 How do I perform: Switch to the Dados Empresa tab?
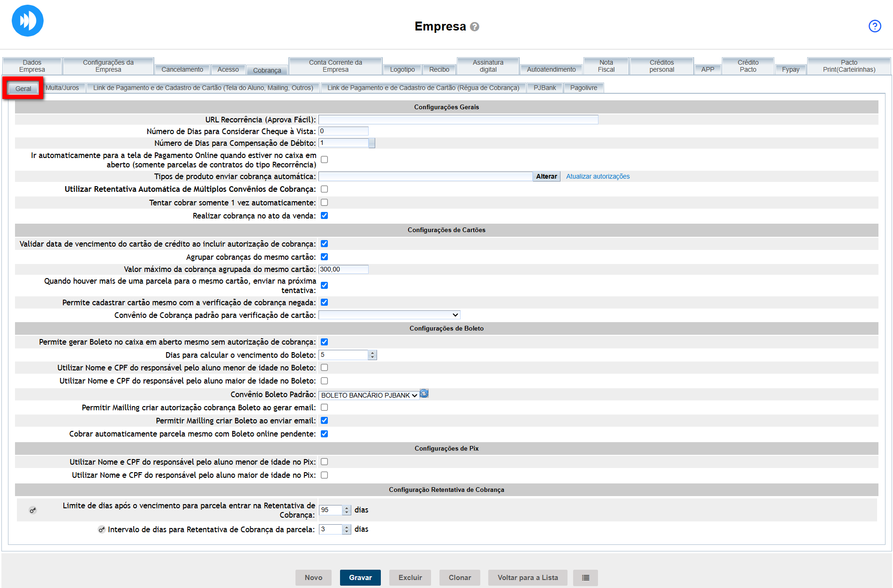(x=32, y=66)
